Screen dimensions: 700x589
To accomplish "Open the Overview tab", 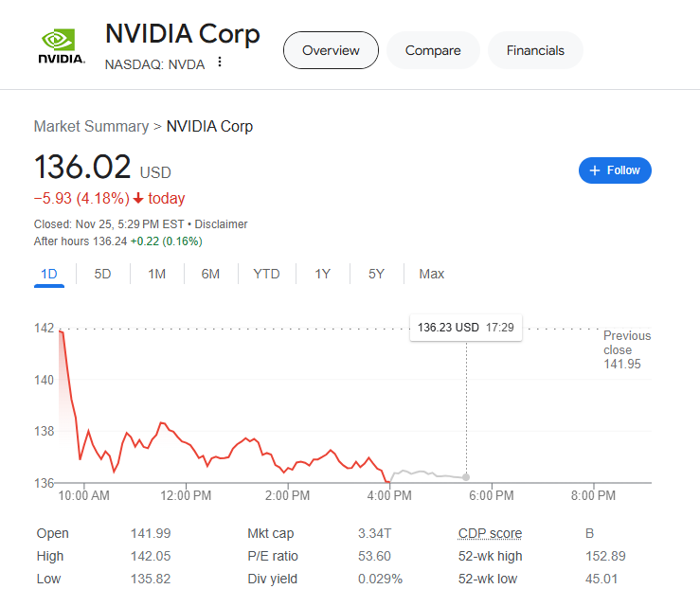I will [331, 50].
